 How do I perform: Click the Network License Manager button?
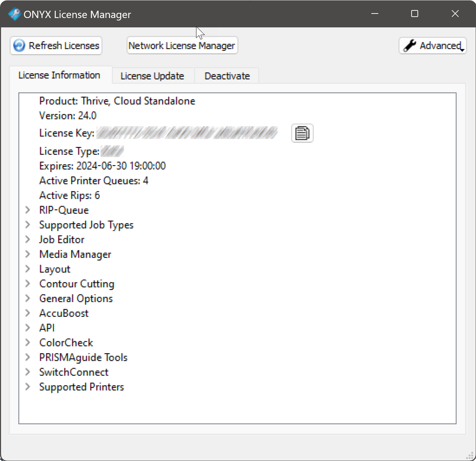[182, 45]
